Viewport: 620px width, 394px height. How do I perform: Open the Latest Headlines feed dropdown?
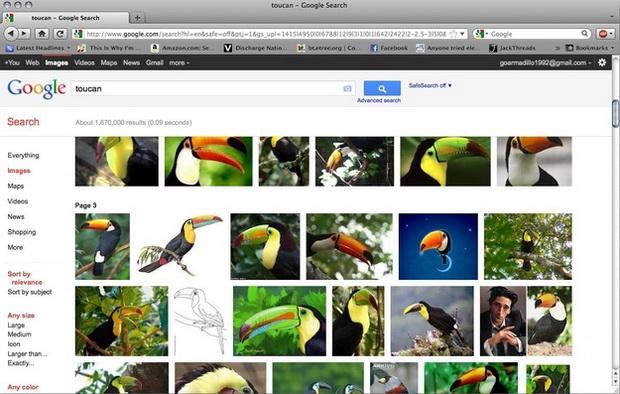pyautogui.click(x=38, y=48)
